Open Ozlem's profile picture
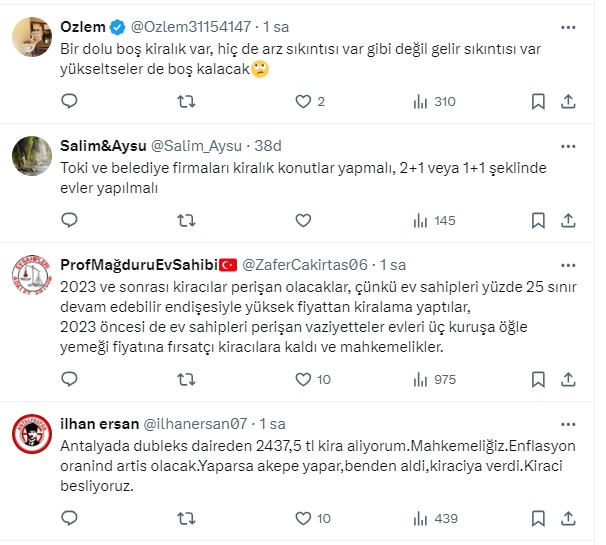The width and height of the screenshot is (606, 545). 31,38
